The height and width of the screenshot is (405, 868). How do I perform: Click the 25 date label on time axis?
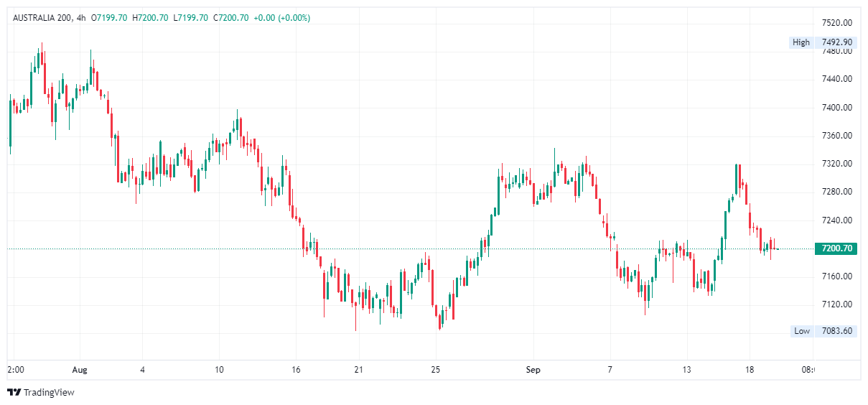434,370
